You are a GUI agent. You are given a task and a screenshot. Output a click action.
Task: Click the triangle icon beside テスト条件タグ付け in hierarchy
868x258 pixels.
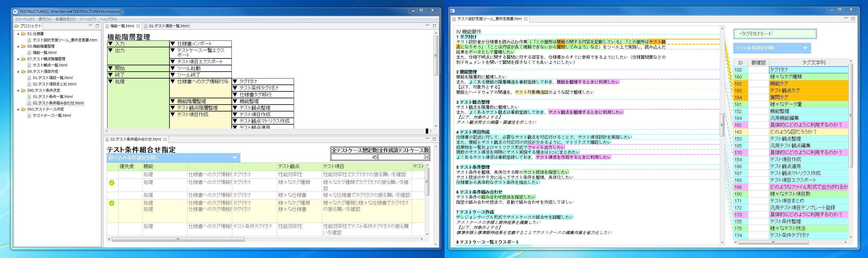(x=235, y=88)
